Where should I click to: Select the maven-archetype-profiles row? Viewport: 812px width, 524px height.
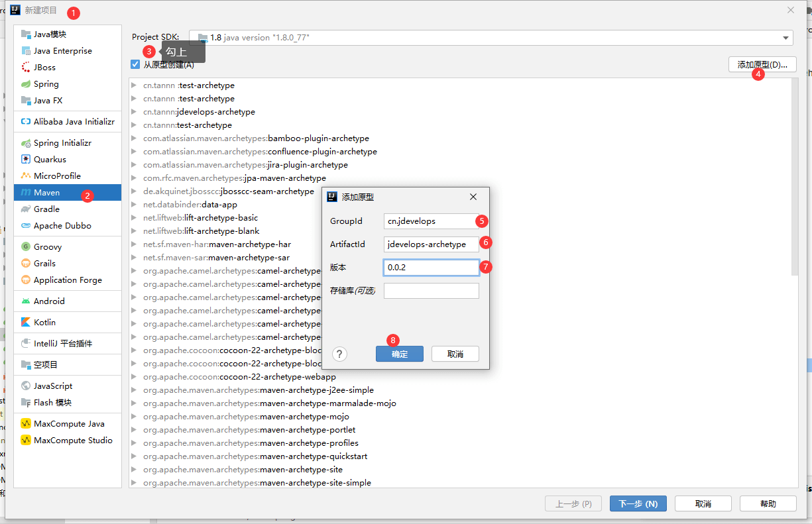461,443
